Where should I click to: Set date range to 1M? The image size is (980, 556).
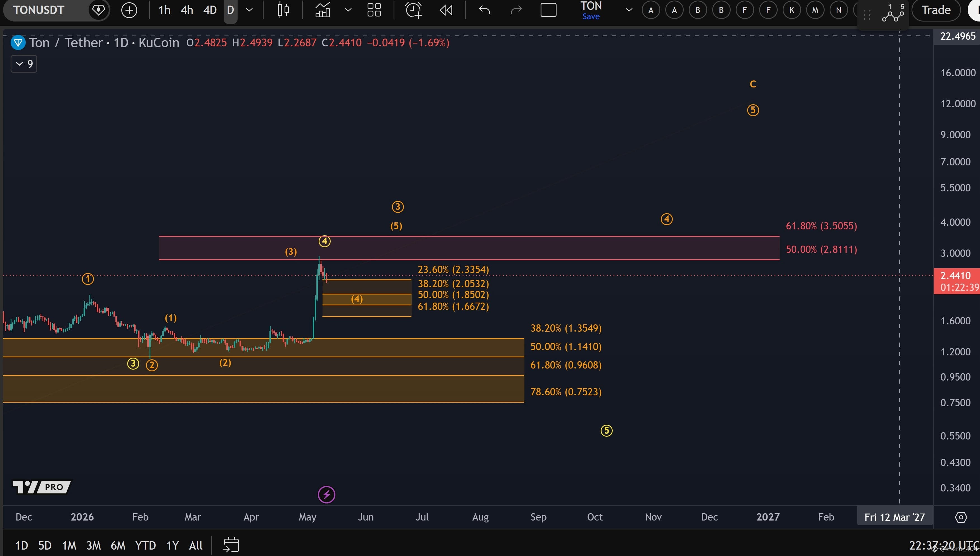(69, 545)
